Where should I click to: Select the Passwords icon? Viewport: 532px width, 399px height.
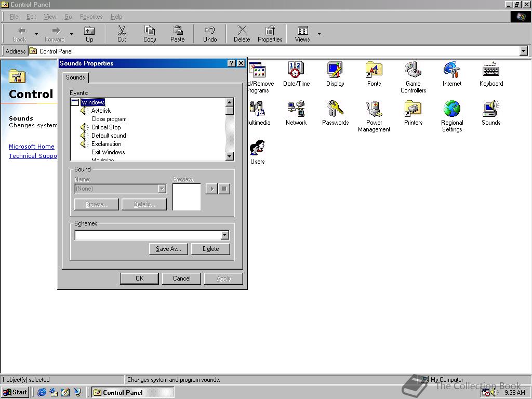click(x=335, y=109)
